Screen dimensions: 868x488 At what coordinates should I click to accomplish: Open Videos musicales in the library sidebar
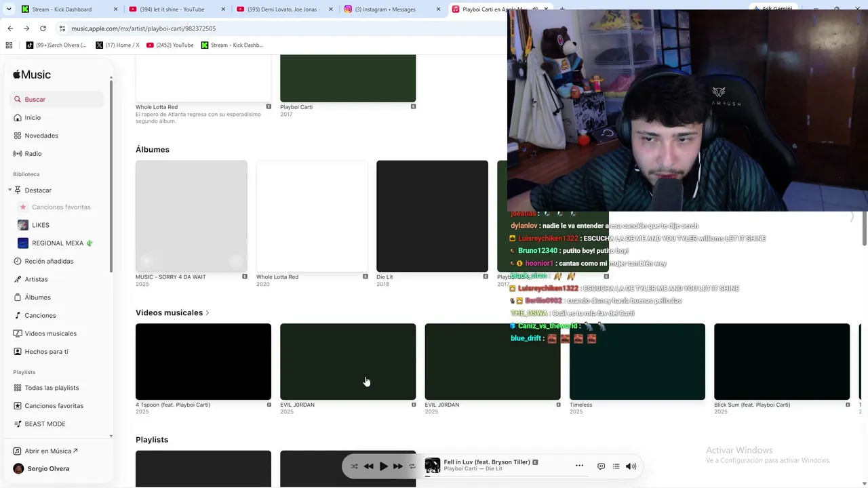pos(51,333)
